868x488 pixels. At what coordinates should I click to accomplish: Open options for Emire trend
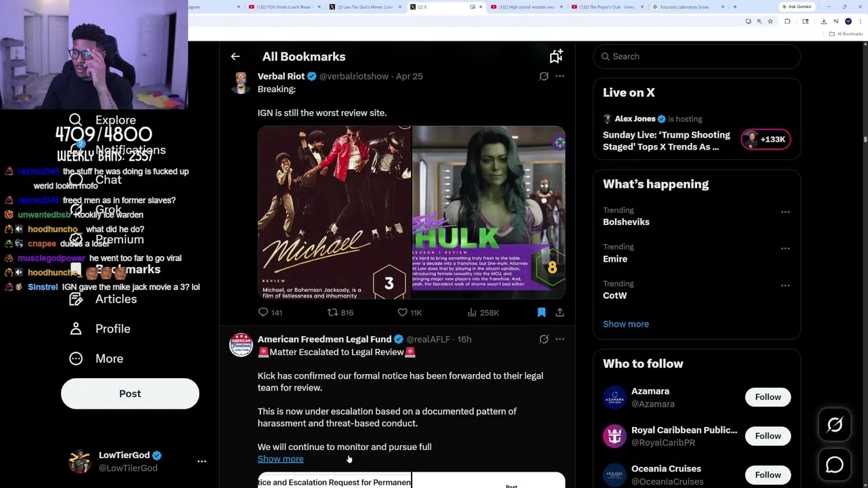click(785, 249)
